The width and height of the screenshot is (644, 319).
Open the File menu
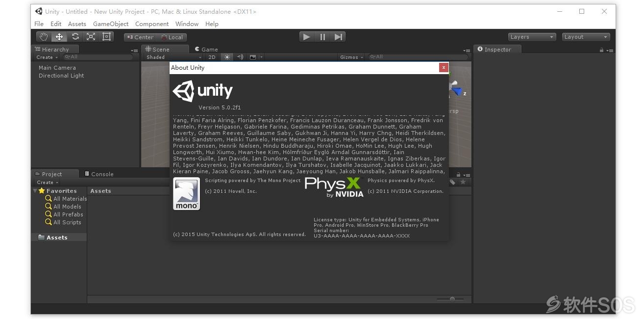click(x=39, y=24)
